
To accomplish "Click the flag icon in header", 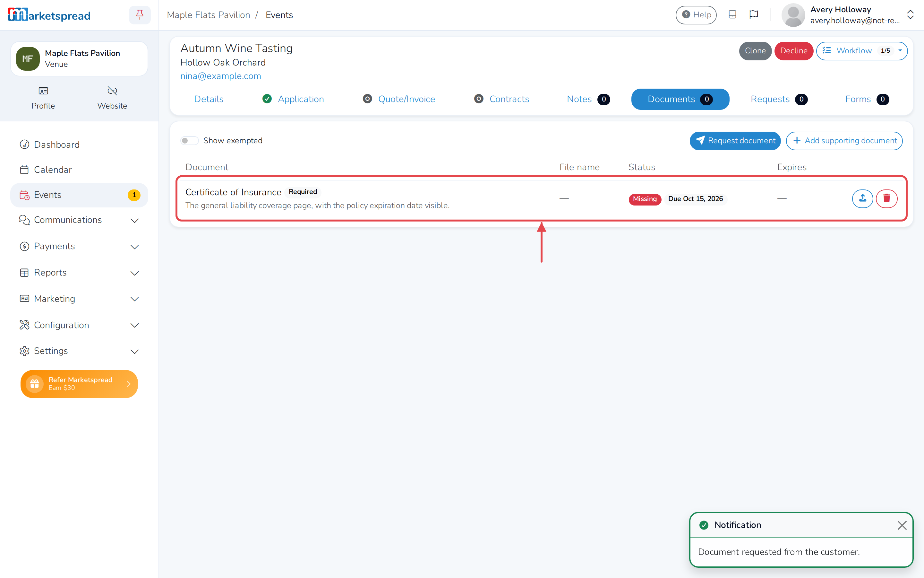I will [754, 14].
